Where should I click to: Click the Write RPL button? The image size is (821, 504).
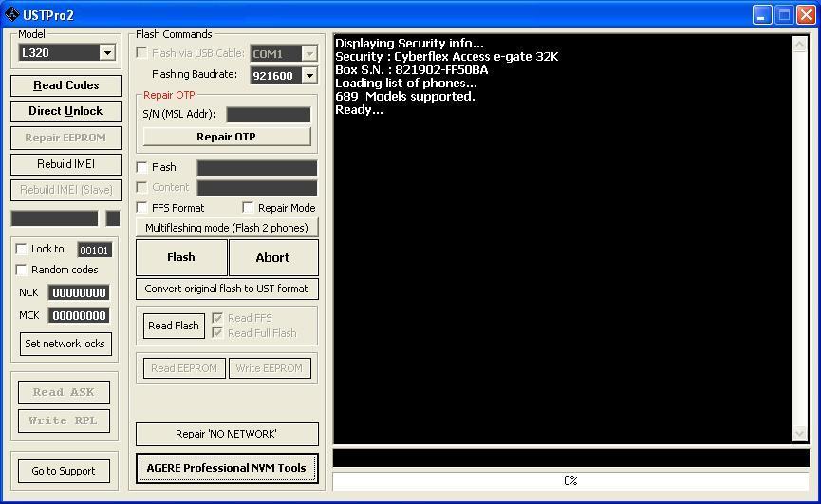(64, 420)
